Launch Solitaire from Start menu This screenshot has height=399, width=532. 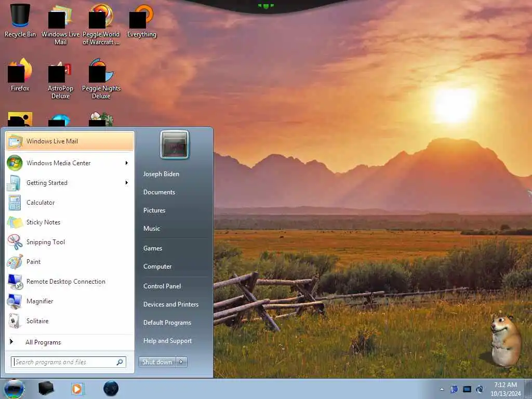[x=70, y=321]
